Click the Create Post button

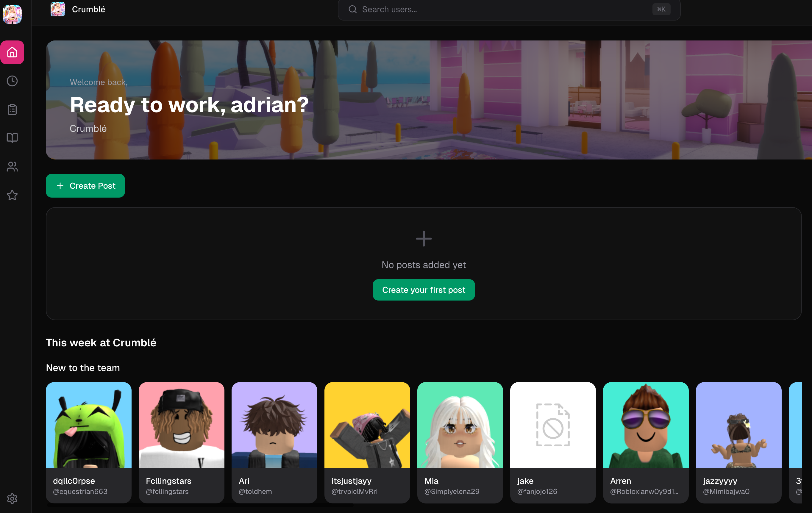pyautogui.click(x=85, y=186)
